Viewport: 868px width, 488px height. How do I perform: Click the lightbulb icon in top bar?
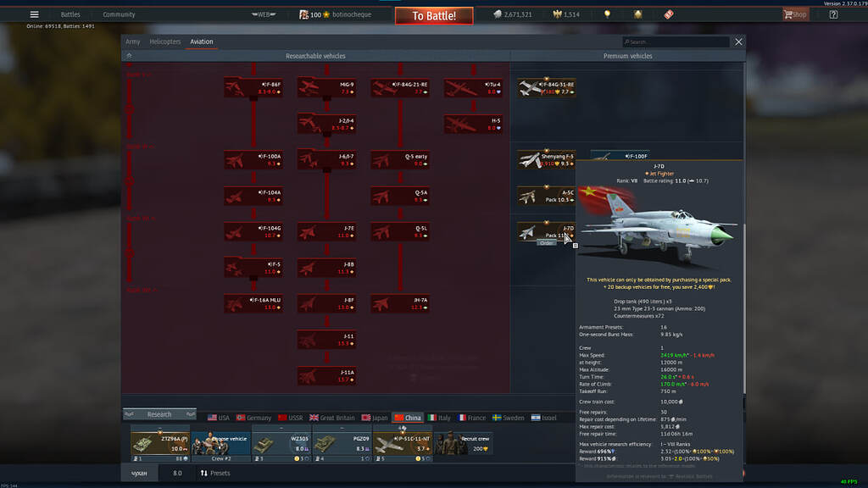607,14
